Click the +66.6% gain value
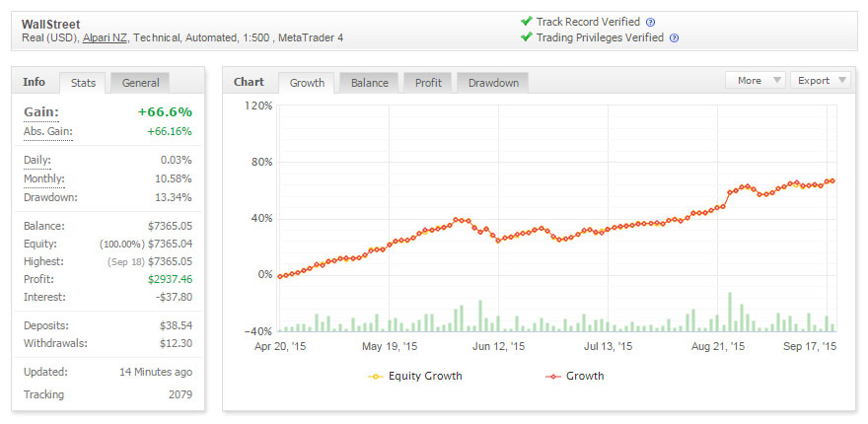 pyautogui.click(x=165, y=112)
